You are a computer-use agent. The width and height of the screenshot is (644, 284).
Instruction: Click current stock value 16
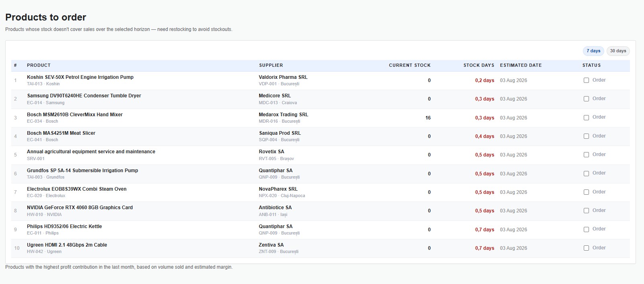(428, 118)
